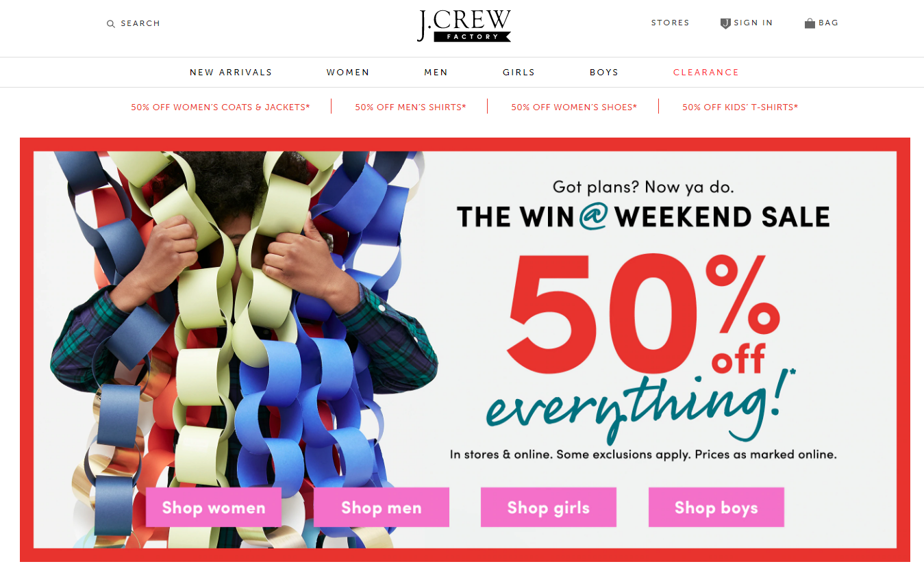Image resolution: width=924 pixels, height=564 pixels.
Task: Open the 50% off kids' t-shirts promo
Action: (x=740, y=107)
